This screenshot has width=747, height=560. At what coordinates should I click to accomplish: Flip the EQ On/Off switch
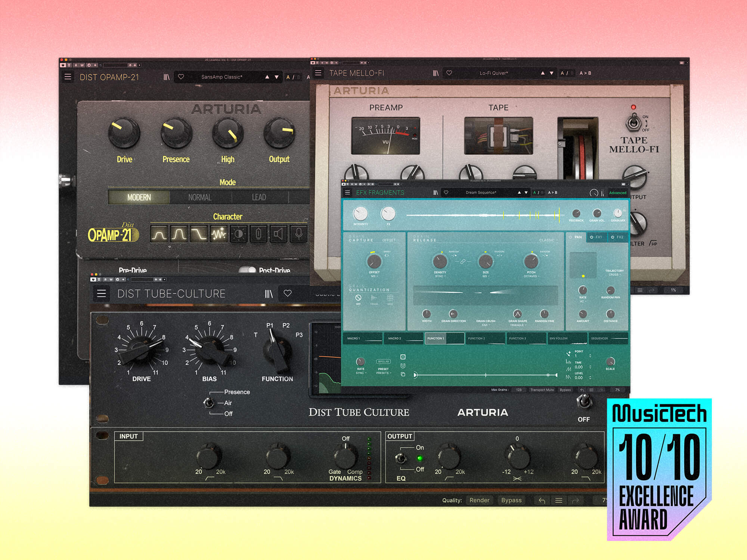(x=402, y=458)
